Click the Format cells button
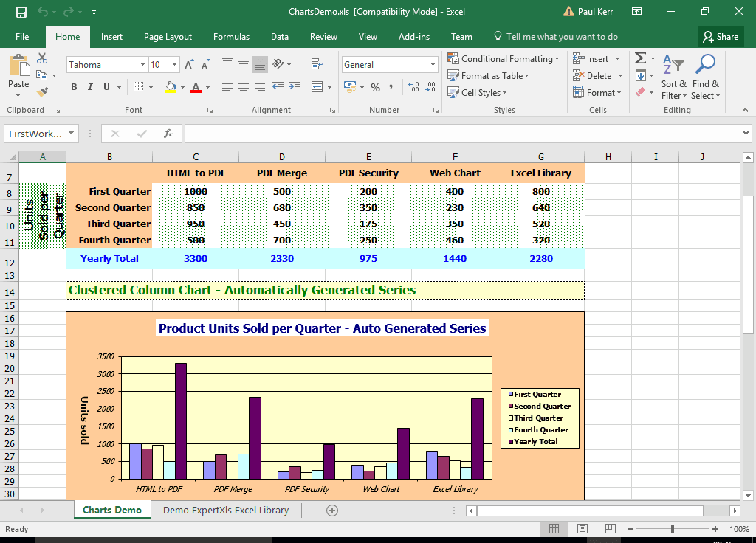 click(x=597, y=92)
